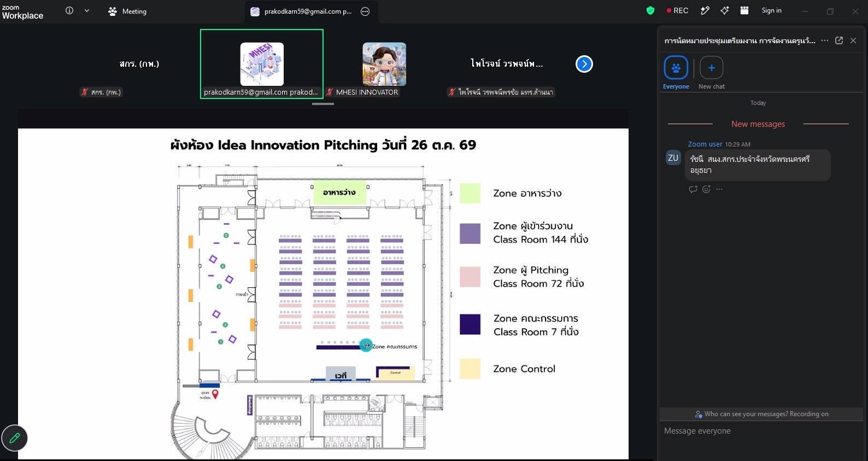Image resolution: width=868 pixels, height=461 pixels.
Task: Pop out the chat panel
Action: point(839,40)
